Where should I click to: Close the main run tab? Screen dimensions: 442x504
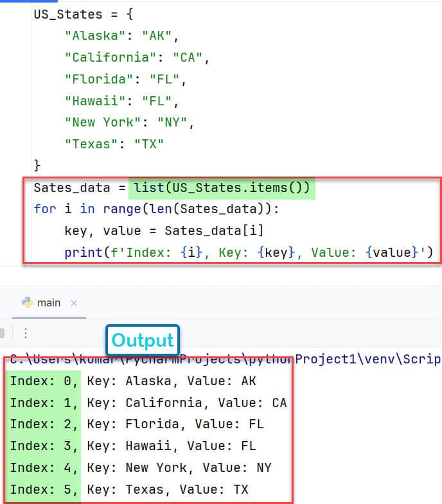(x=74, y=303)
